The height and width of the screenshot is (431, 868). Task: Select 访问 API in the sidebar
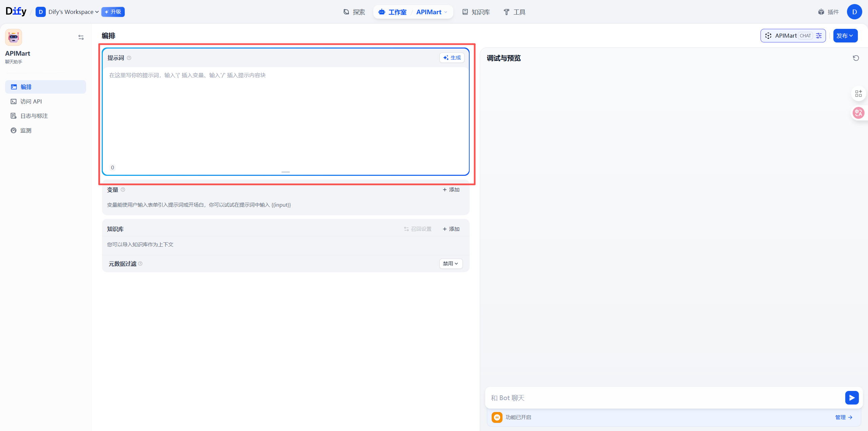click(31, 101)
